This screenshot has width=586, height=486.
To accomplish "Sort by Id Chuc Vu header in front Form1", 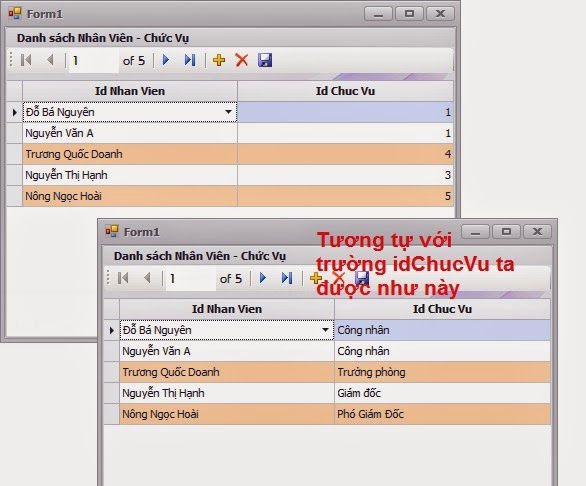I will pos(442,309).
